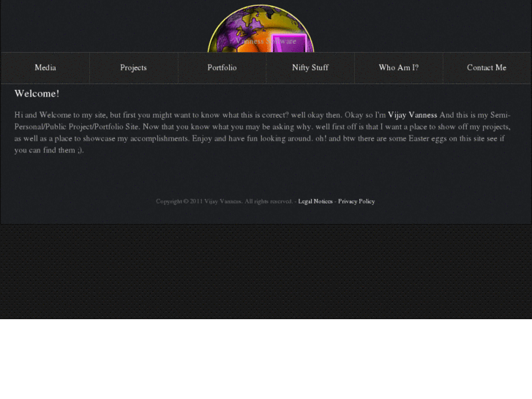Image resolution: width=532 pixels, height=399 pixels.
Task: Select Nifty Stuff in the navigation bar
Action: click(x=310, y=67)
